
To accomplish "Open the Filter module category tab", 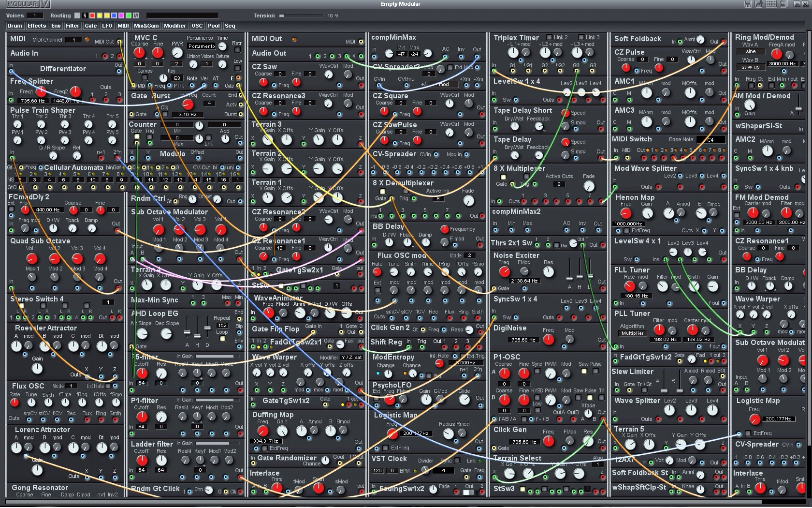I will pyautogui.click(x=72, y=26).
